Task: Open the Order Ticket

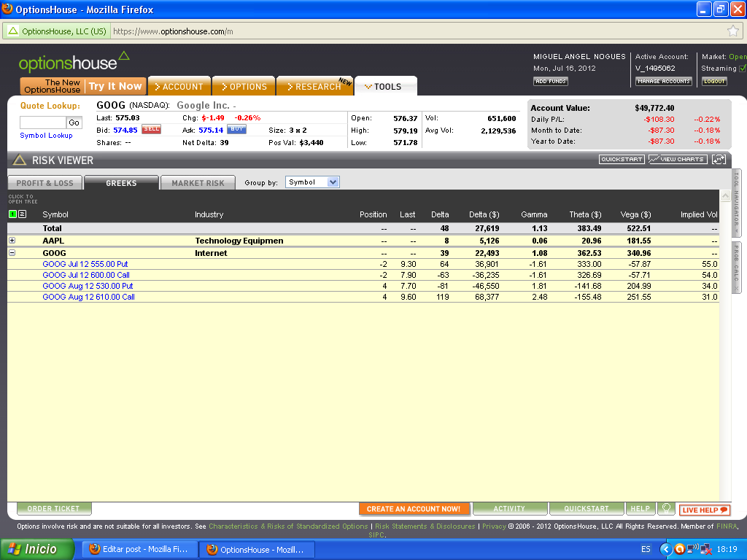Action: pyautogui.click(x=53, y=508)
